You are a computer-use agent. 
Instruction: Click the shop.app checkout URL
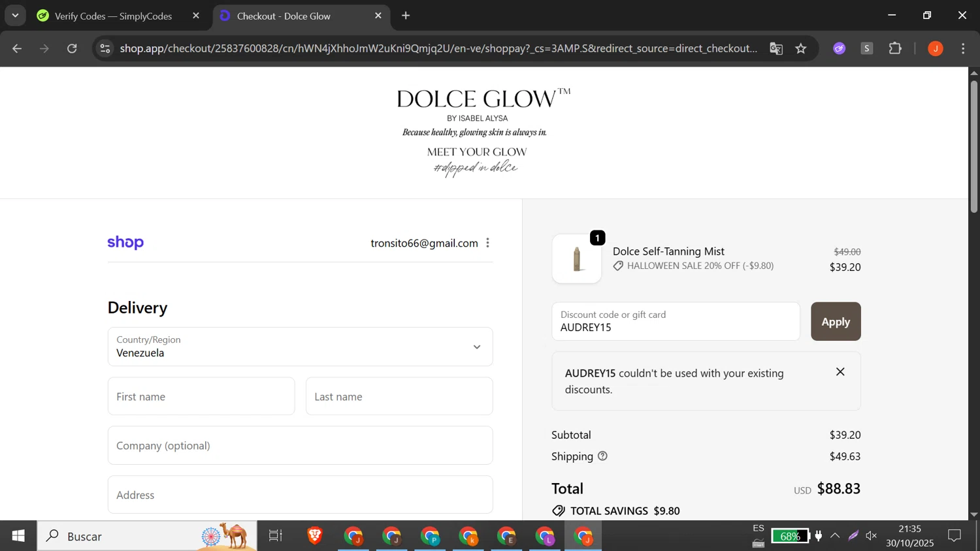[x=438, y=48]
